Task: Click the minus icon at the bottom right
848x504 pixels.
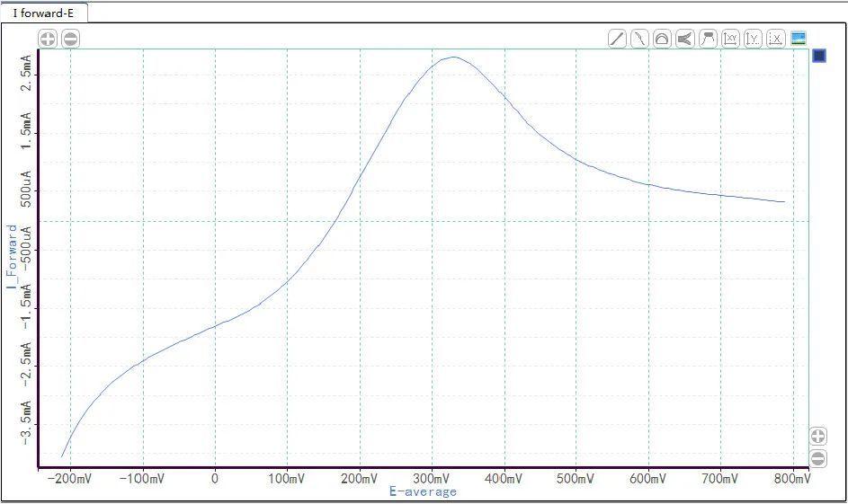Action: 818,458
